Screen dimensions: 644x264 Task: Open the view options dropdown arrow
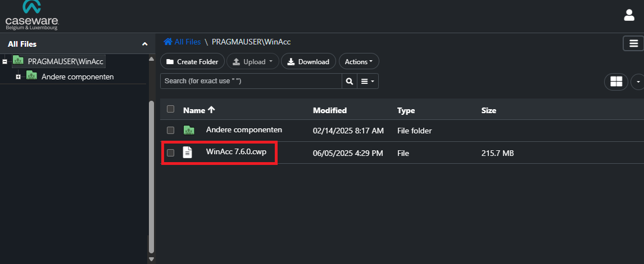tap(638, 82)
